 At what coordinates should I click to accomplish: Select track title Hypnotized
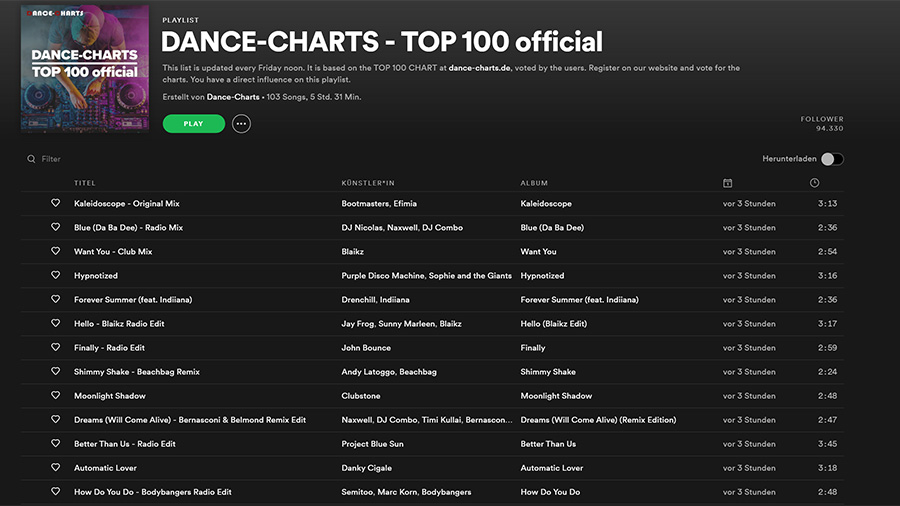click(x=96, y=276)
